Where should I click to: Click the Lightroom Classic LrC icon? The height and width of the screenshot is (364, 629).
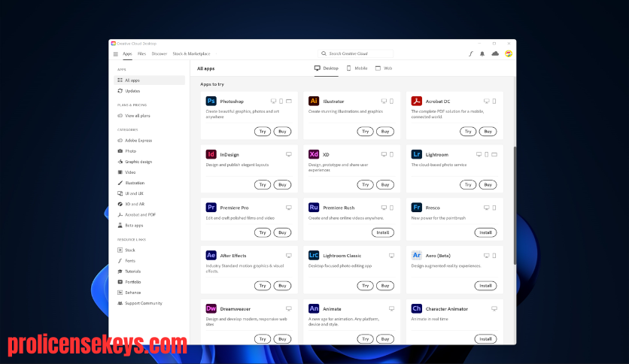[314, 256]
